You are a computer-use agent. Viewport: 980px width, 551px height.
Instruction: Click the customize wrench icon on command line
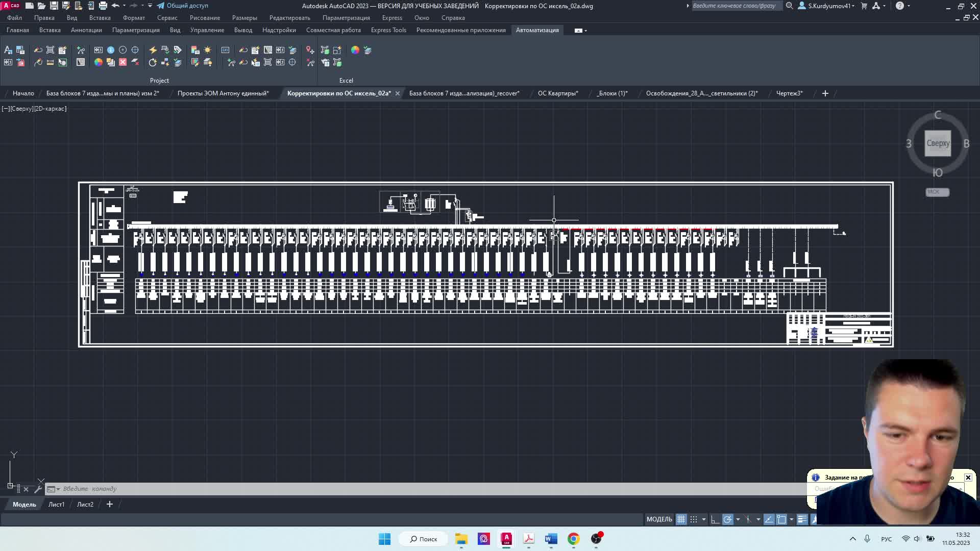(38, 489)
